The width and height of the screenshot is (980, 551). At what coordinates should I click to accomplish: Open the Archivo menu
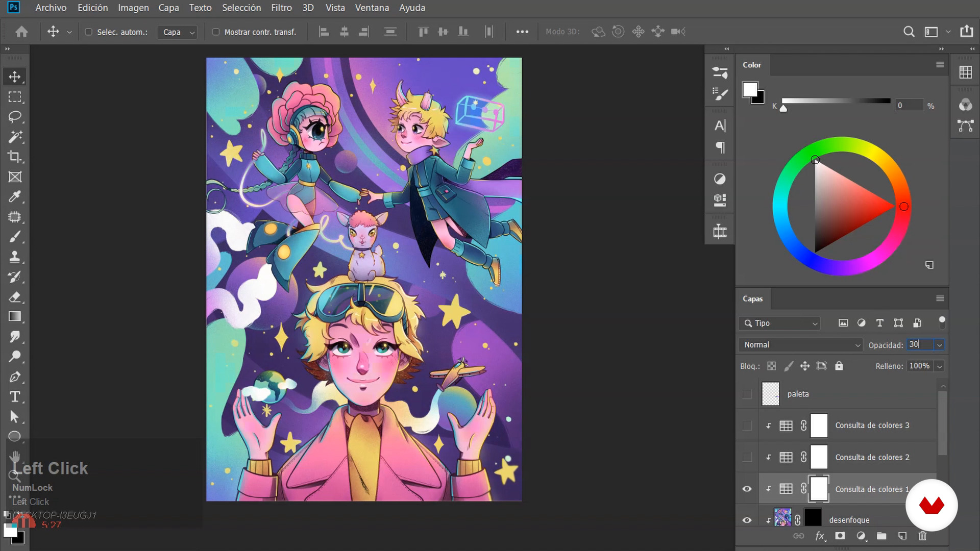[x=51, y=8]
